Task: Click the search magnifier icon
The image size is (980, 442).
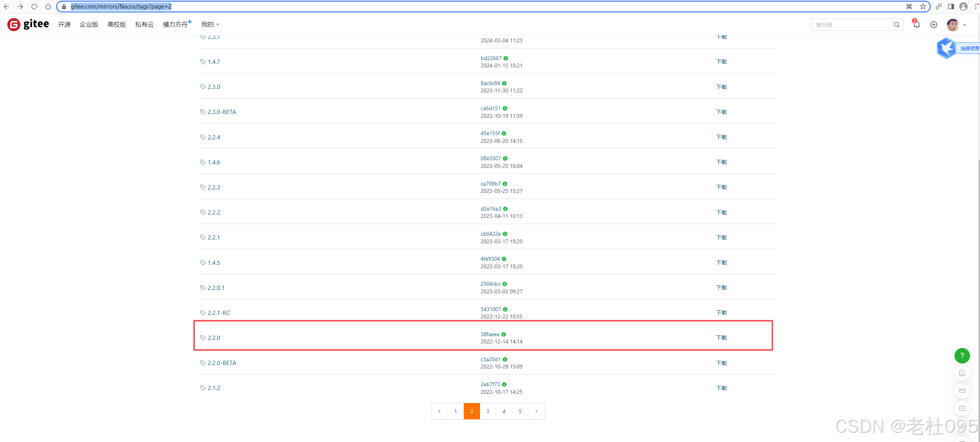Action: [897, 25]
